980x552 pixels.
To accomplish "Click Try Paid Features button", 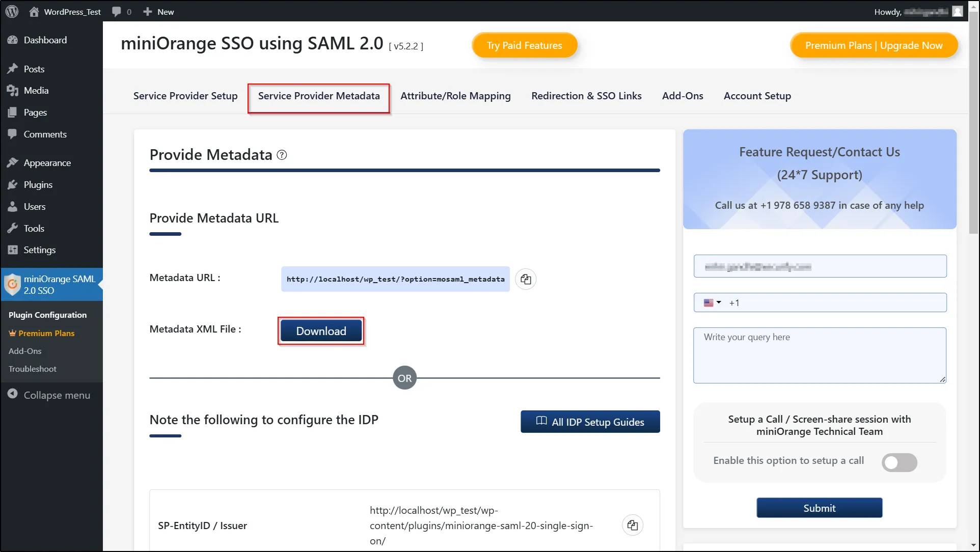I will pyautogui.click(x=525, y=45).
